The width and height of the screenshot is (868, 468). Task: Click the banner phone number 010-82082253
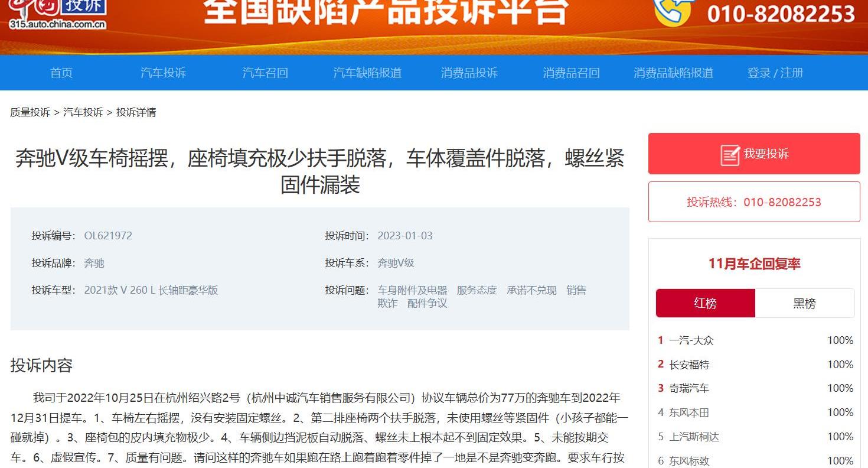click(x=781, y=13)
